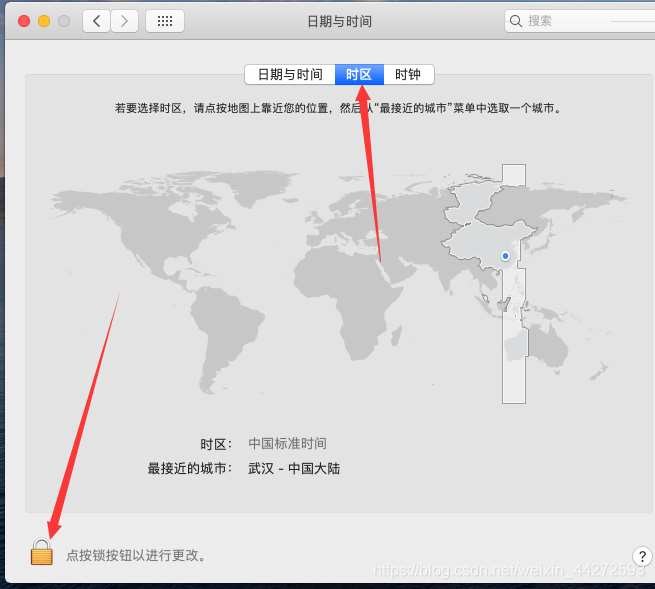Screen dimensions: 655x589
Task: Click the lock icon to allow changes
Action: coord(41,552)
